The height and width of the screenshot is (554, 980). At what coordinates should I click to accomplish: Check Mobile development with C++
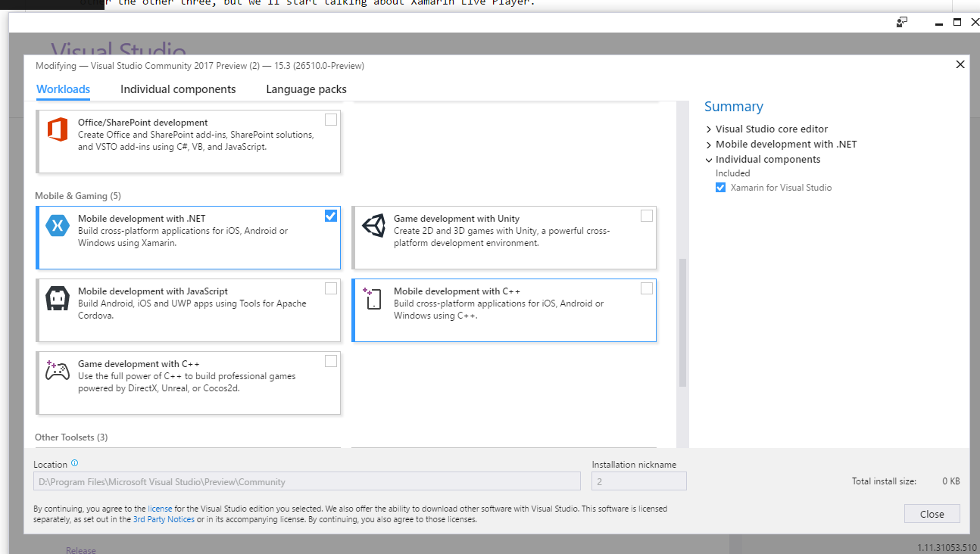coord(646,288)
